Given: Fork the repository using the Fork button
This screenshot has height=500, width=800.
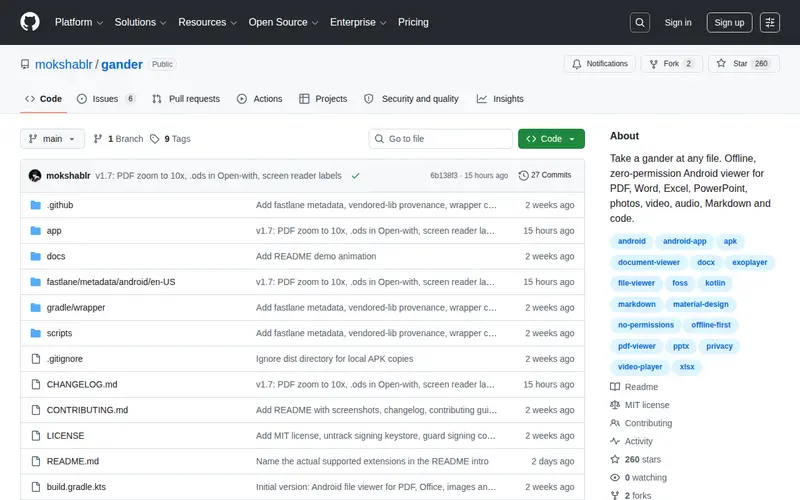Looking at the screenshot, I should point(671,64).
